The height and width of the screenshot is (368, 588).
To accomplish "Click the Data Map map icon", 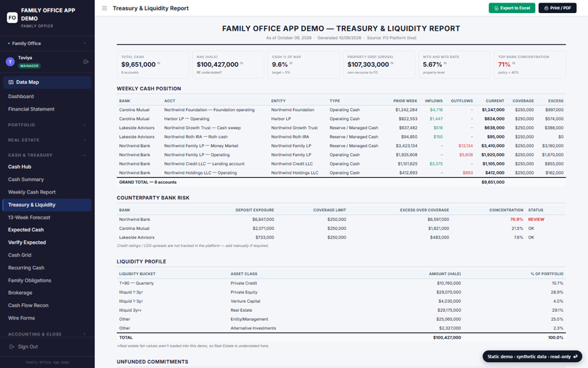I will click(11, 82).
